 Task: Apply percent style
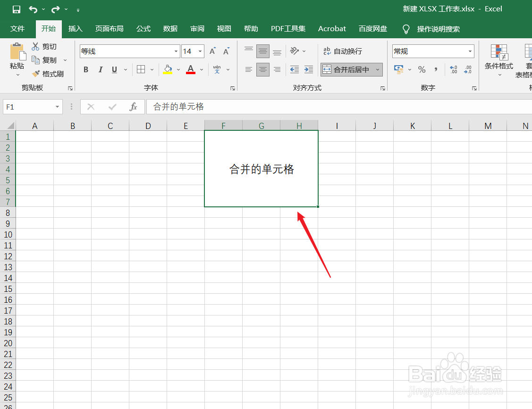click(x=422, y=69)
